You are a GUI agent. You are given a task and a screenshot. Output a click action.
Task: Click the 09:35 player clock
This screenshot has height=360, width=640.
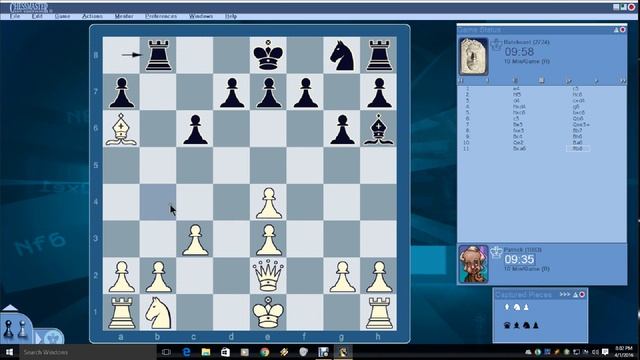coord(519,259)
